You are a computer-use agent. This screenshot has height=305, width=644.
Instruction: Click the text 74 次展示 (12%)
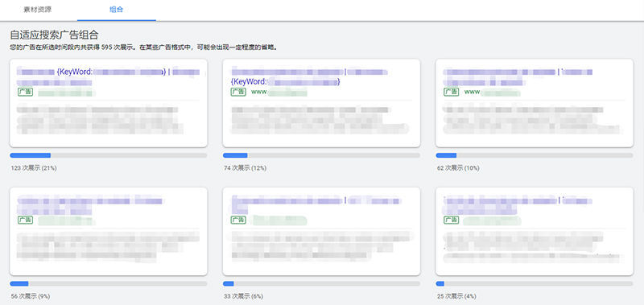coord(246,168)
